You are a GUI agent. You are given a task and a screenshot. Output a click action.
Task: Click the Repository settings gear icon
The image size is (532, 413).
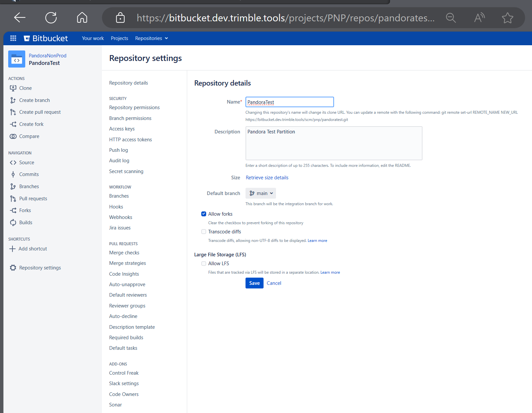(13, 268)
